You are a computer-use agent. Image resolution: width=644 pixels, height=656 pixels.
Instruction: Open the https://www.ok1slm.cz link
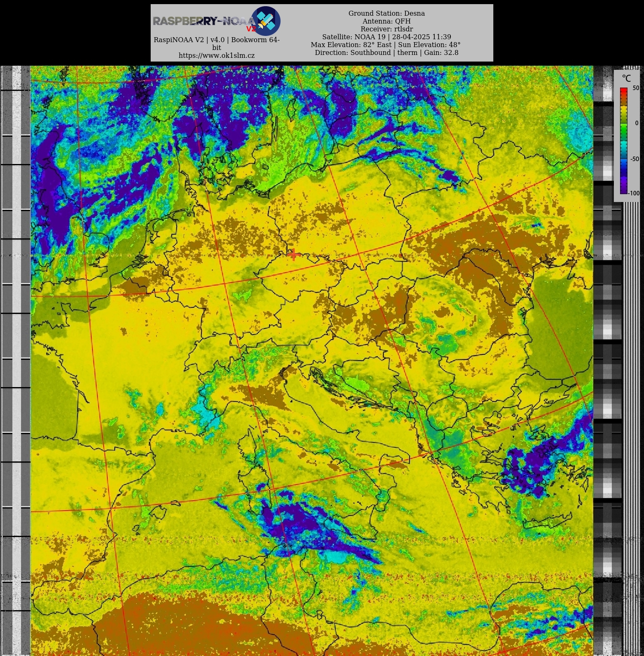pyautogui.click(x=216, y=55)
